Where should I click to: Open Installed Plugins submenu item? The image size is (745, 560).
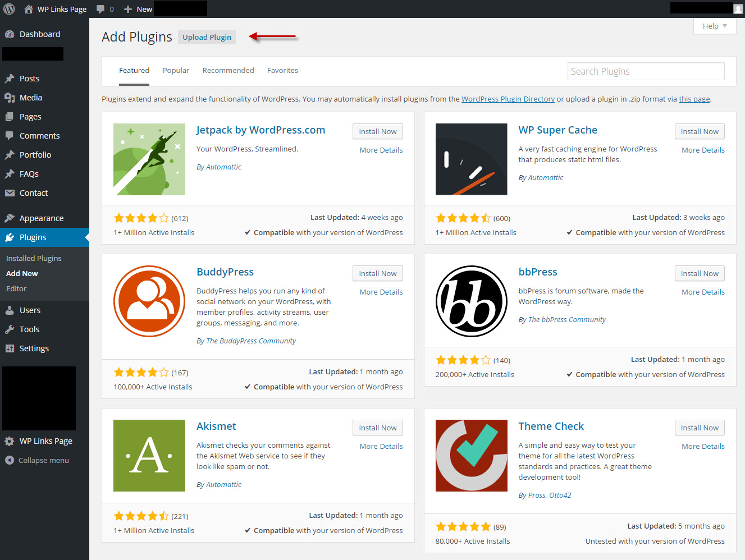(34, 258)
